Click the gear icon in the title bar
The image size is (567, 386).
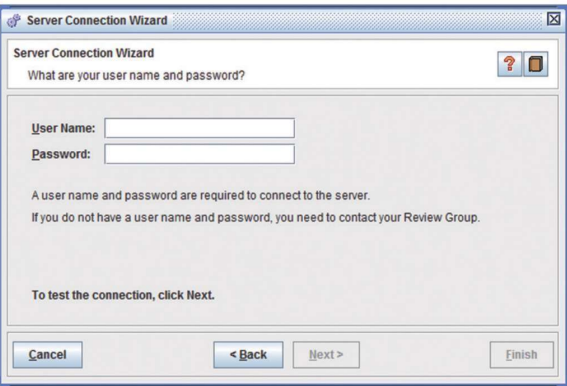tap(14, 21)
